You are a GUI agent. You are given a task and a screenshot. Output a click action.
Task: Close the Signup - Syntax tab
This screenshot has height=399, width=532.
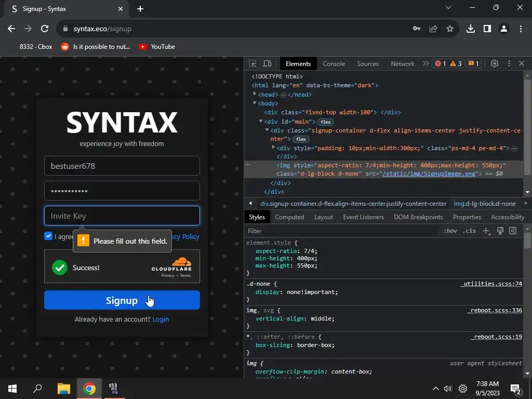[121, 9]
